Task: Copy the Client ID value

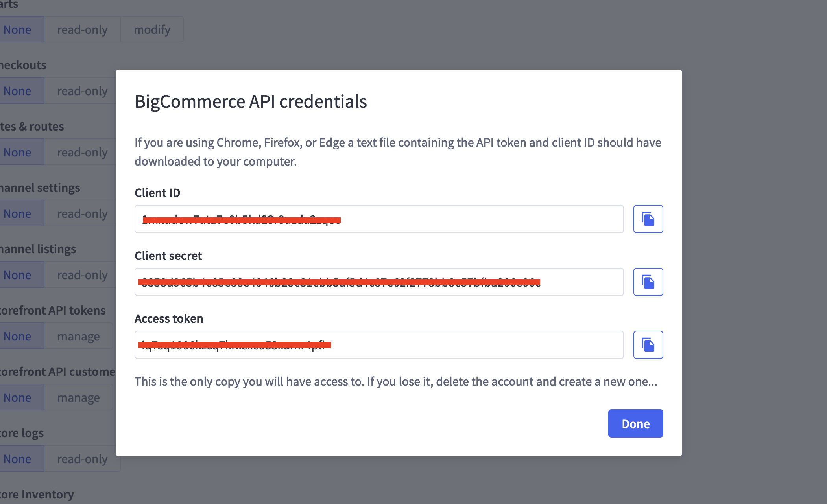Action: point(648,219)
